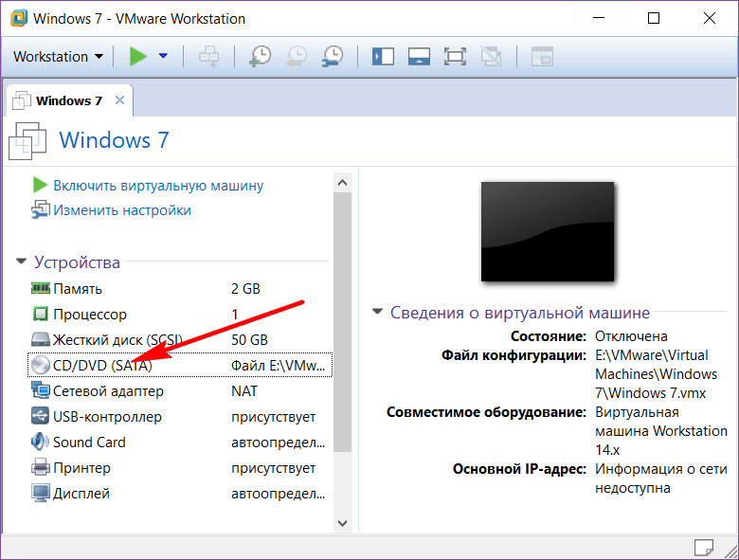Screen dimensions: 739x560
Task: Take a snapshot with clock-plus icon
Action: (260, 56)
